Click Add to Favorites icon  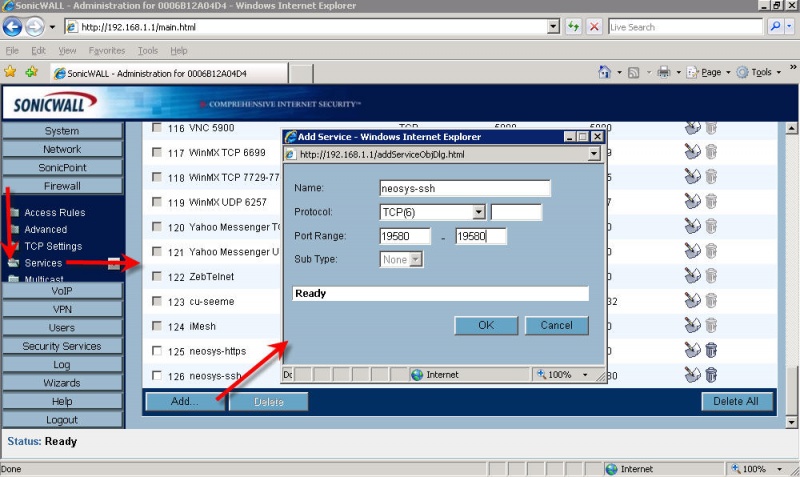[x=32, y=72]
